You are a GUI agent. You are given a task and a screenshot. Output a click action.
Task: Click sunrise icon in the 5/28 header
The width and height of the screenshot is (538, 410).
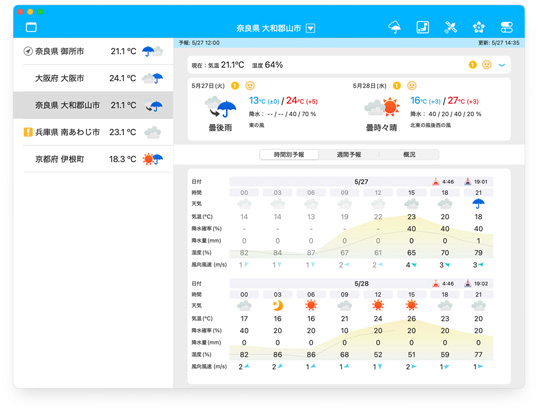click(x=436, y=283)
